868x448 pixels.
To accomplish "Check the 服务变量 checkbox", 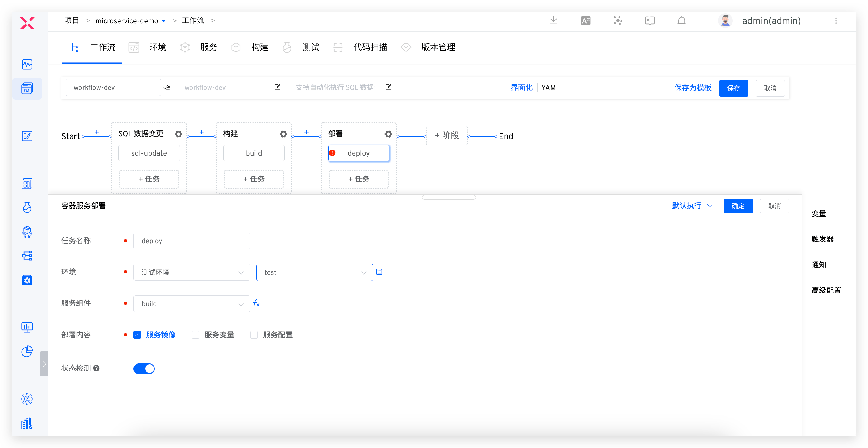I will 195,335.
